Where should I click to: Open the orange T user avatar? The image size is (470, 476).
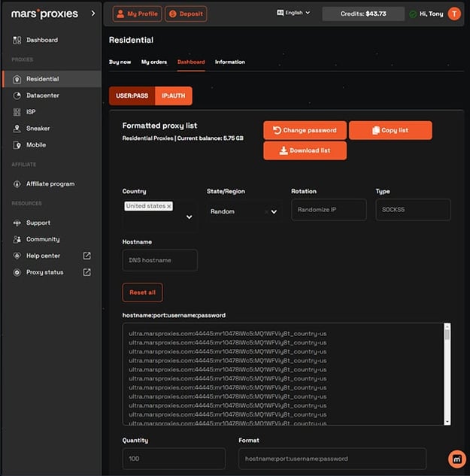[x=454, y=14]
